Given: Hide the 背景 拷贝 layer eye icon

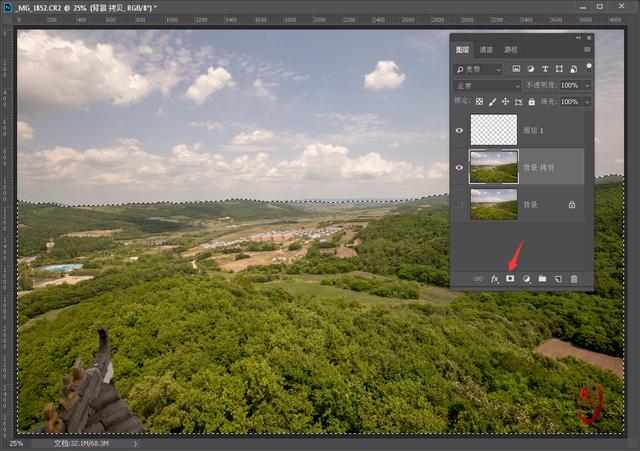Looking at the screenshot, I should (x=459, y=167).
